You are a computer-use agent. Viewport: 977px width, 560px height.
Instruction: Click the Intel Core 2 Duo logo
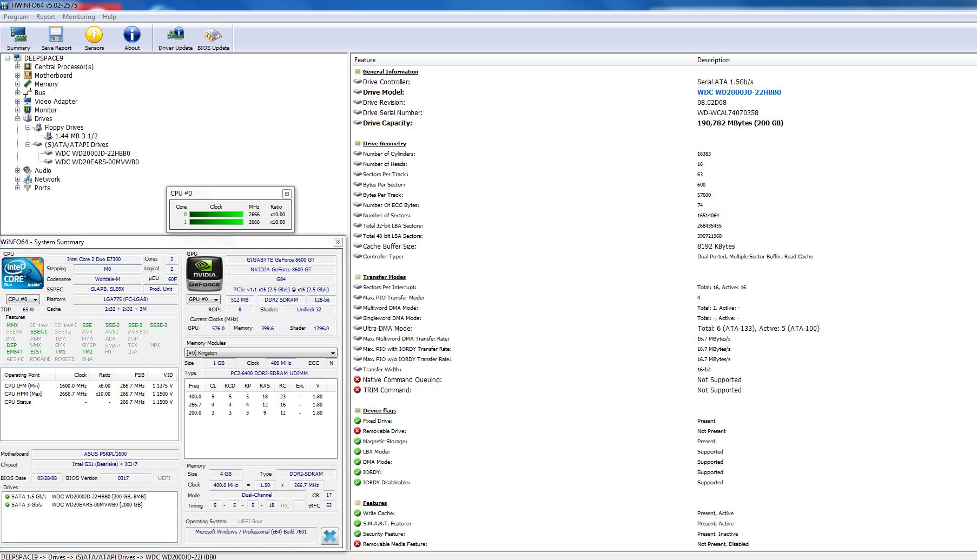coord(22,274)
